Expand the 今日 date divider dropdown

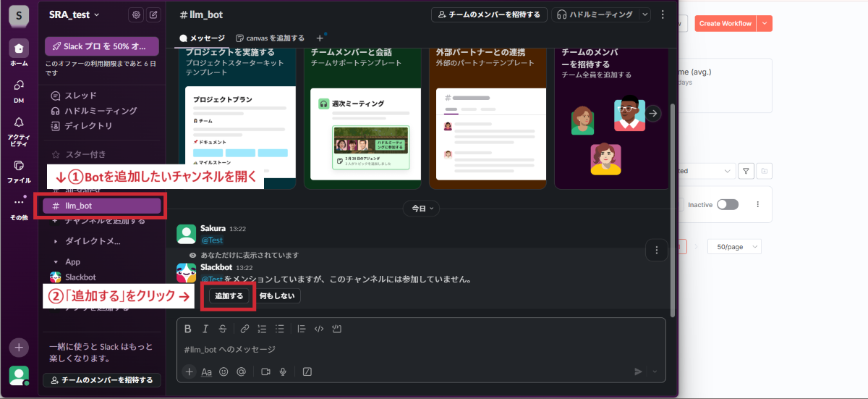(x=423, y=208)
